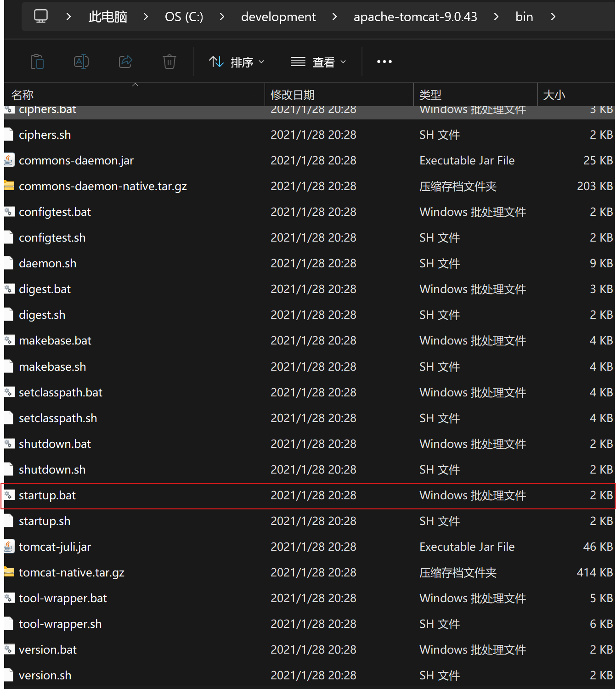The width and height of the screenshot is (616, 689).
Task: Expand chevron after 此电脑 in breadcrumb
Action: (x=146, y=17)
